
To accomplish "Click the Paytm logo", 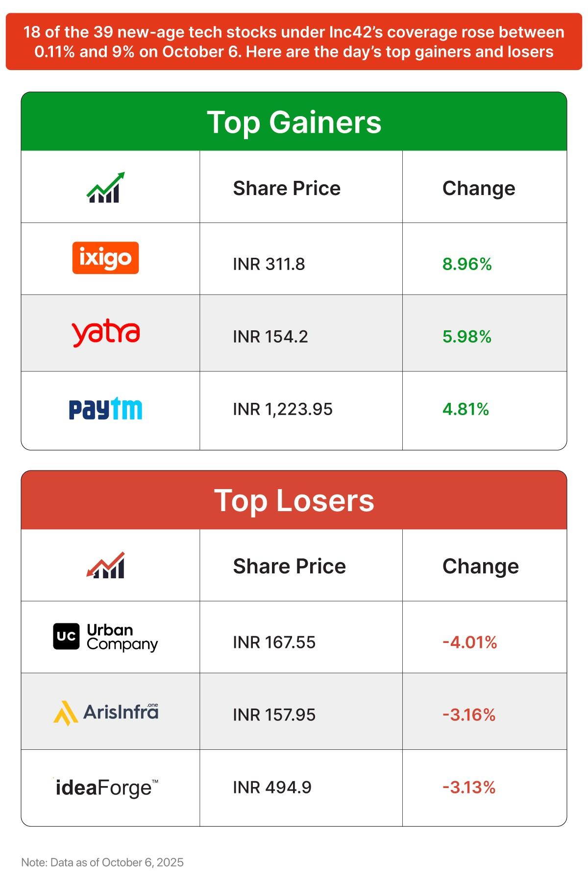I will [x=105, y=409].
